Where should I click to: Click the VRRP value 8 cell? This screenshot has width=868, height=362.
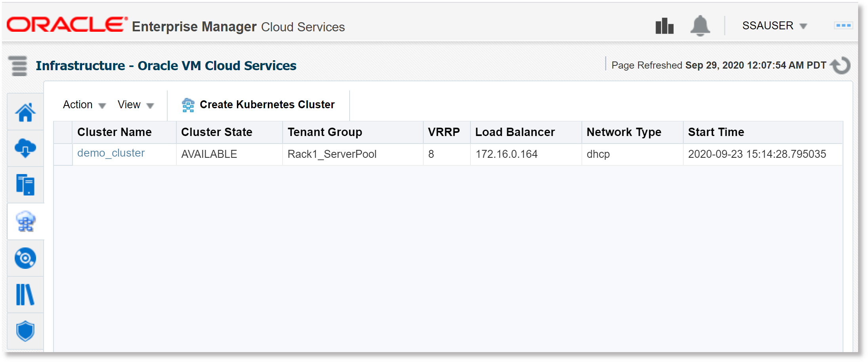pos(447,154)
